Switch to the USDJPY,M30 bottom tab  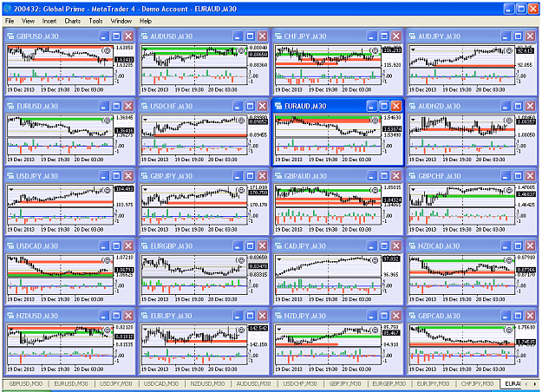click(x=116, y=383)
